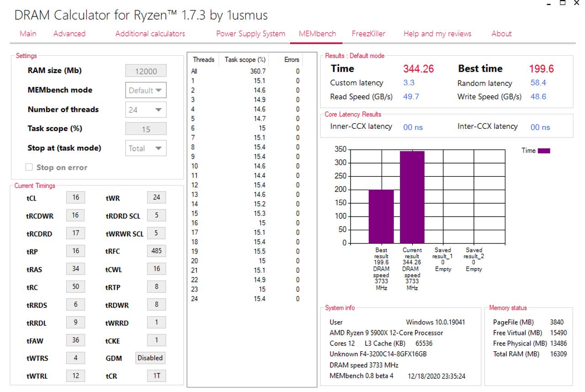Image resolution: width=585 pixels, height=392 pixels.
Task: Click the tCWL value box
Action: click(156, 269)
